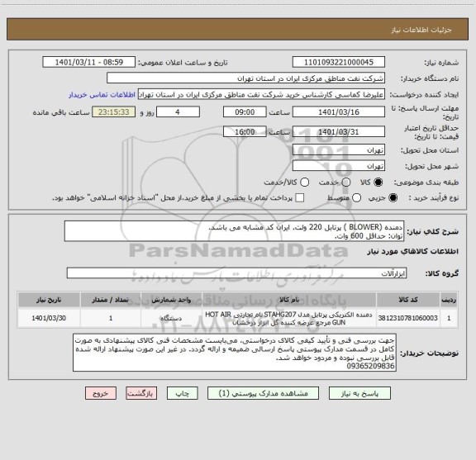Image resolution: width=476 pixels, height=460 pixels.
Task: Click the نام کالا column header
Action: [289, 300]
